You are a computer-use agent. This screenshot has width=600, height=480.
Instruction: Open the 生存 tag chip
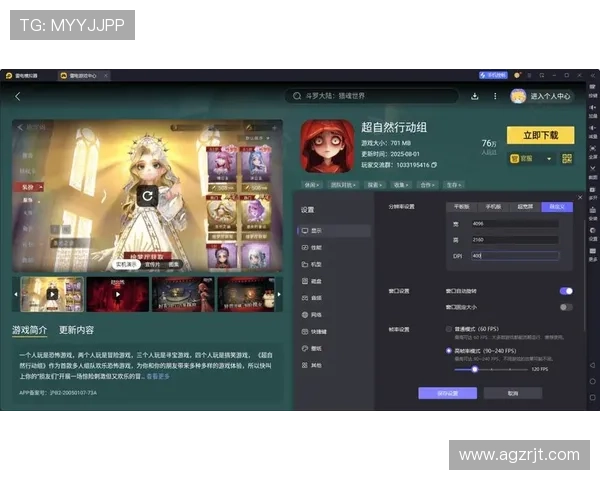(453, 185)
